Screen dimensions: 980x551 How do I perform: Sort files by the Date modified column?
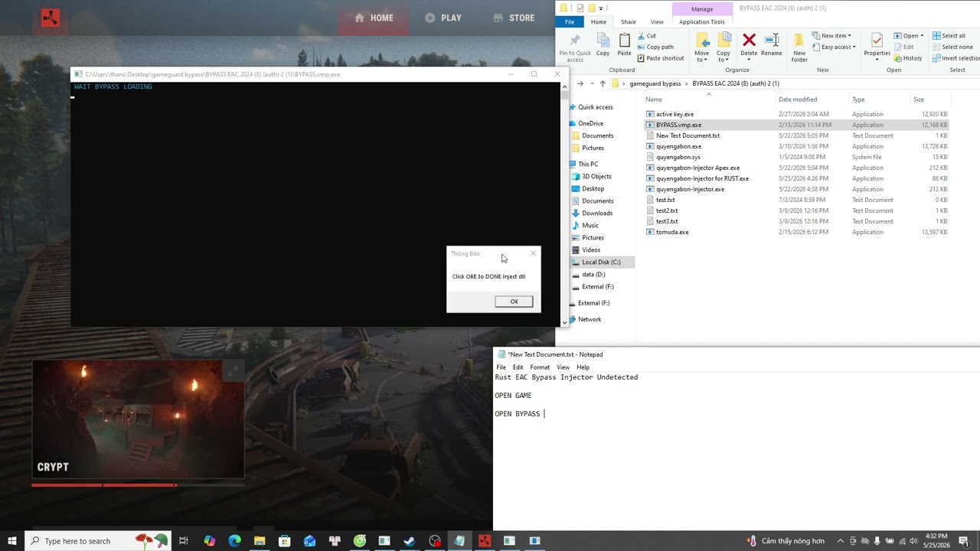pos(798,99)
